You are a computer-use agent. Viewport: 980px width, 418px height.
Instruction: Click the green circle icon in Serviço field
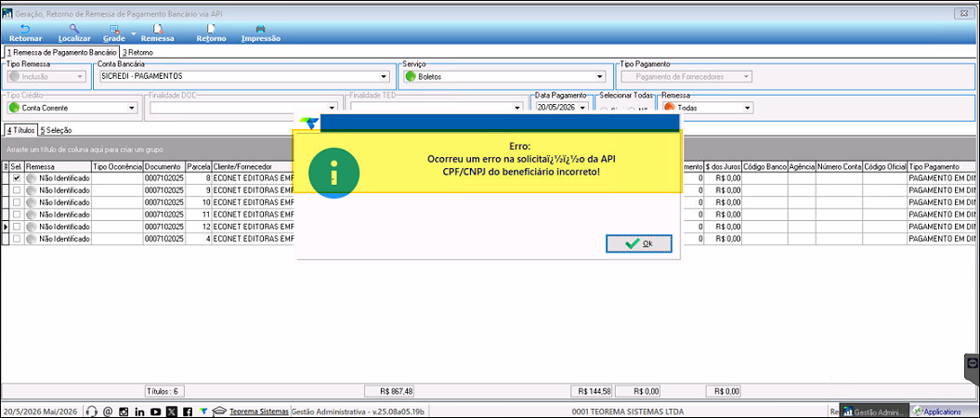tap(411, 76)
